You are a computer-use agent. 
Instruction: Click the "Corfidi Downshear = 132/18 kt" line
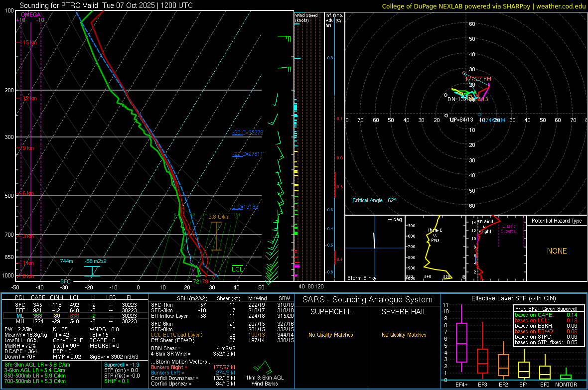point(193,378)
